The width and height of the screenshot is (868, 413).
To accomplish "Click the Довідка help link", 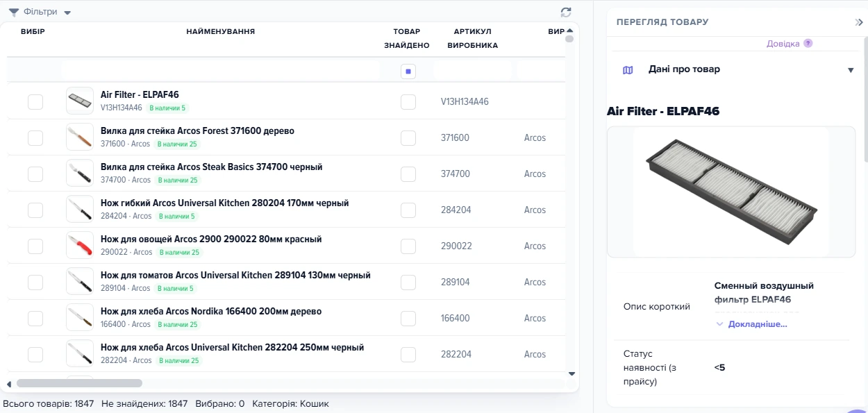I will [783, 43].
